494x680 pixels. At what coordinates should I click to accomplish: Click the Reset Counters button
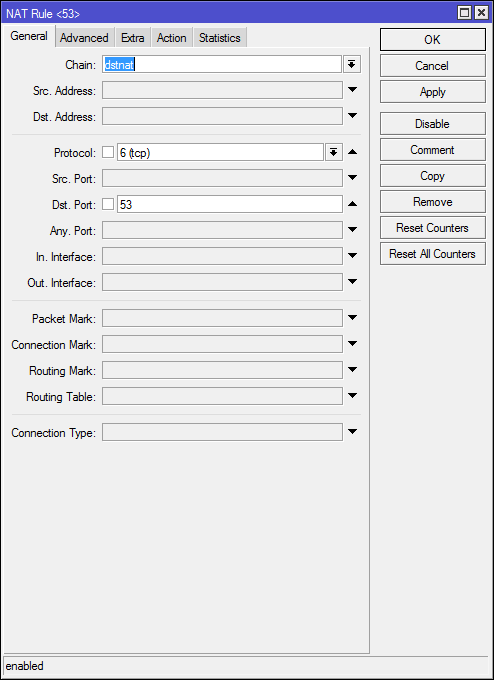(x=432, y=228)
